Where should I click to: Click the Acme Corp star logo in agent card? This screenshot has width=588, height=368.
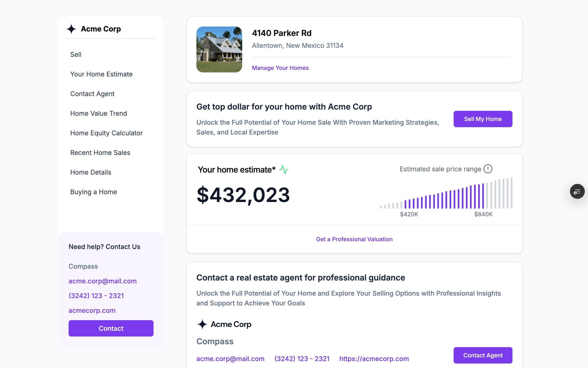pyautogui.click(x=202, y=324)
